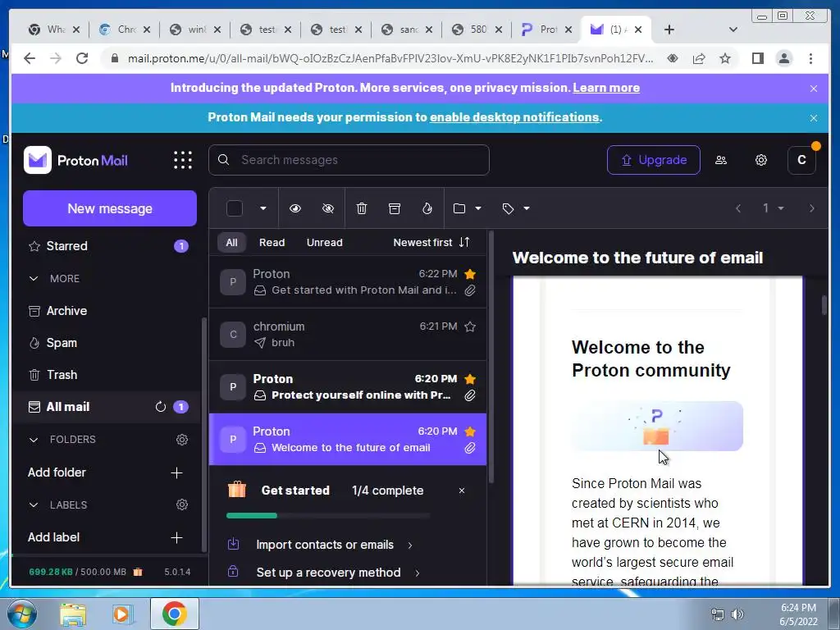
Task: Star the chromium bruh message
Action: [470, 326]
